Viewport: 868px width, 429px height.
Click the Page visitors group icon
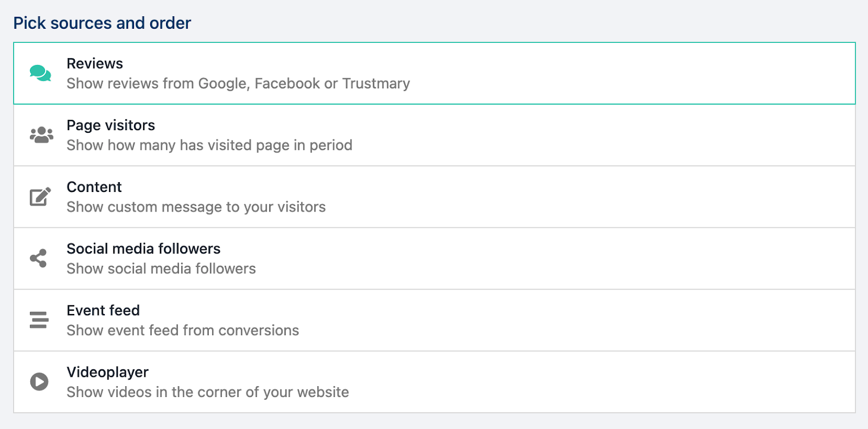[41, 135]
